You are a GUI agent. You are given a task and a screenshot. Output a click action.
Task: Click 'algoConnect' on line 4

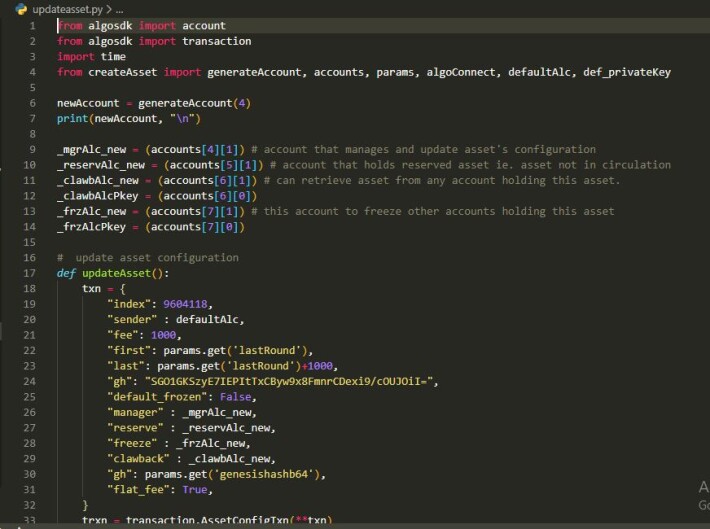(461, 72)
